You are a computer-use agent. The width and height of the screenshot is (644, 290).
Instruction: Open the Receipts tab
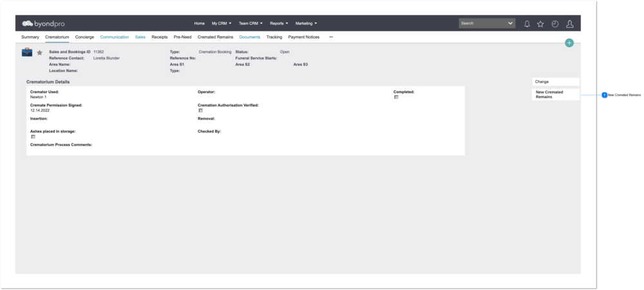coord(159,37)
